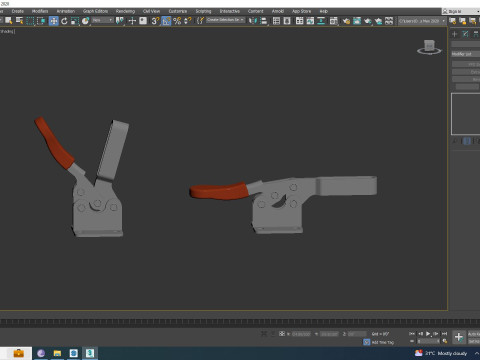The height and width of the screenshot is (360, 480).
Task: Open the Curve Editor icon
Action: (x=310, y=21)
